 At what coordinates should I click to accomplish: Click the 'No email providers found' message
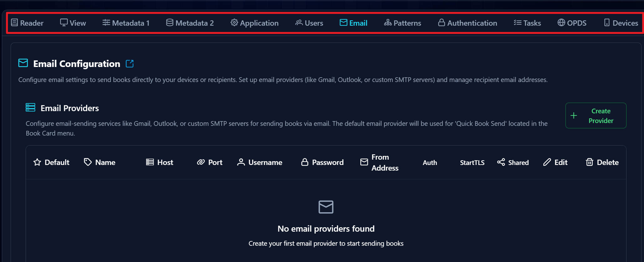326,229
